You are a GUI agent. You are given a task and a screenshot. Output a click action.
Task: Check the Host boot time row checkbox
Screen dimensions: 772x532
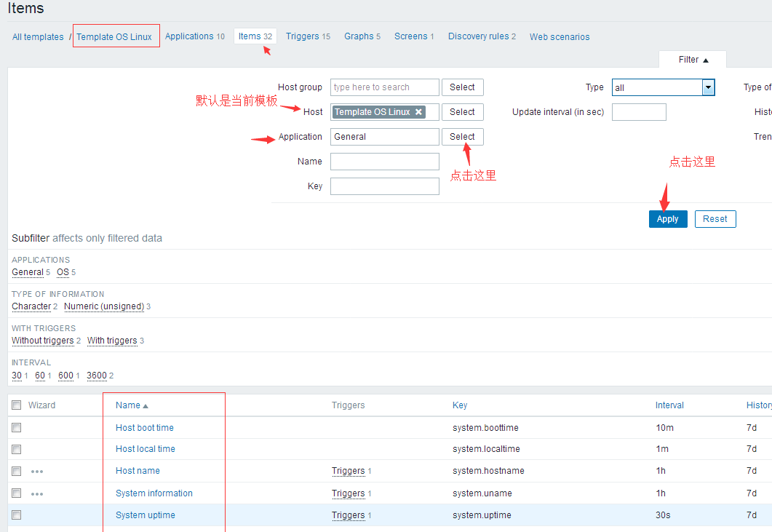(17, 428)
